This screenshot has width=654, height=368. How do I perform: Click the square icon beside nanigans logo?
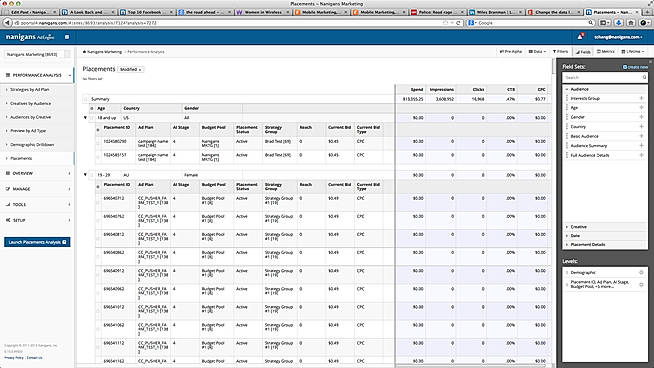coord(67,37)
